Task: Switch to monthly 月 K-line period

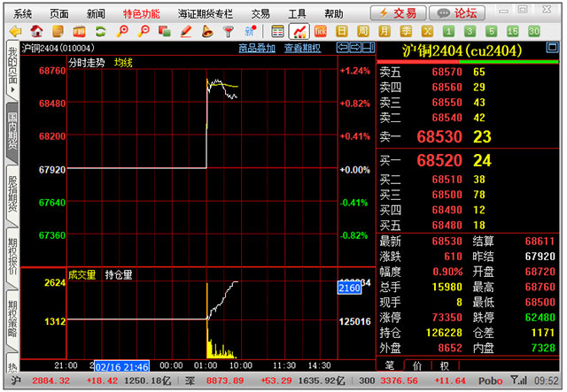Action: pos(384,32)
